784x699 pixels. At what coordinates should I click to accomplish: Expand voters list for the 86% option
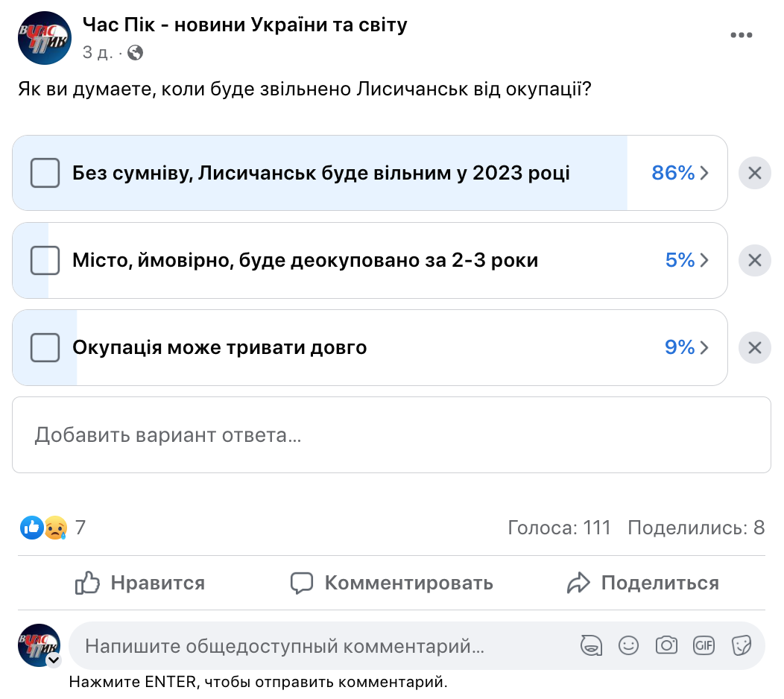[x=680, y=173]
